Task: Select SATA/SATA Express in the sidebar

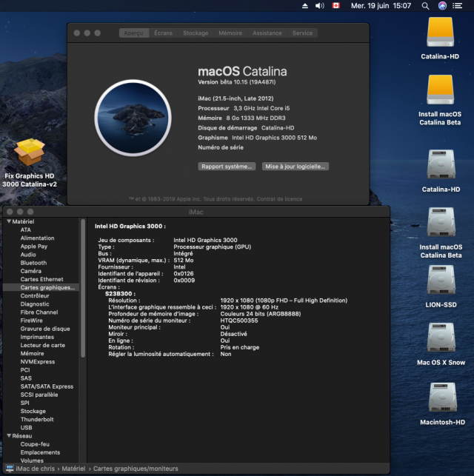Action: point(47,386)
